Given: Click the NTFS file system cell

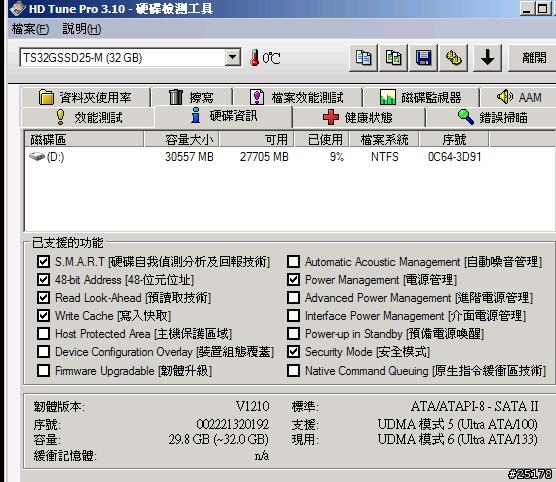Looking at the screenshot, I should (385, 157).
